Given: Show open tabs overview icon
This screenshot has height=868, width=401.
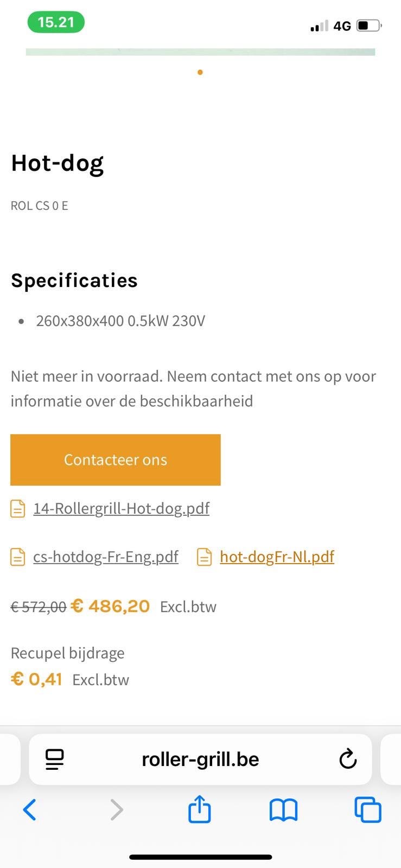Looking at the screenshot, I should (367, 810).
